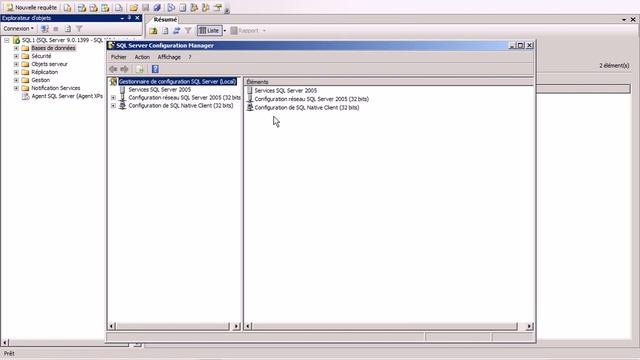640x360 pixels.
Task: Click the properties window icon in main toolbar
Action: pyautogui.click(x=218, y=7)
